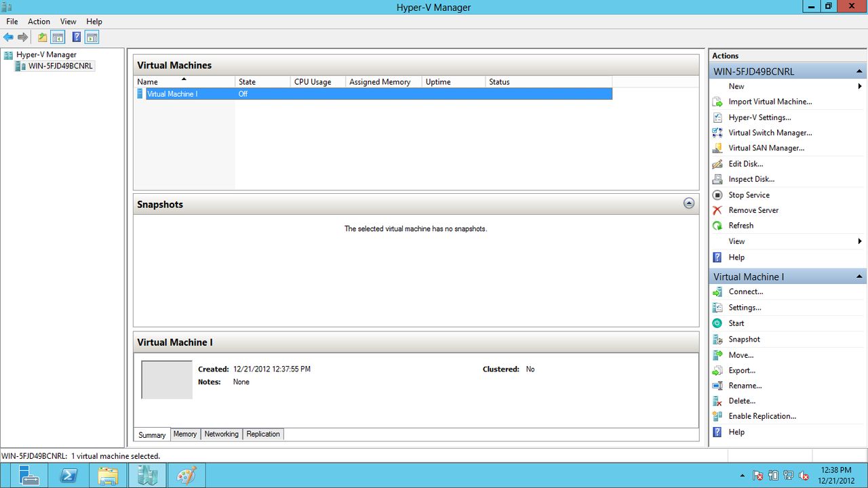The width and height of the screenshot is (868, 488).
Task: Open the File menu
Action: [x=12, y=22]
